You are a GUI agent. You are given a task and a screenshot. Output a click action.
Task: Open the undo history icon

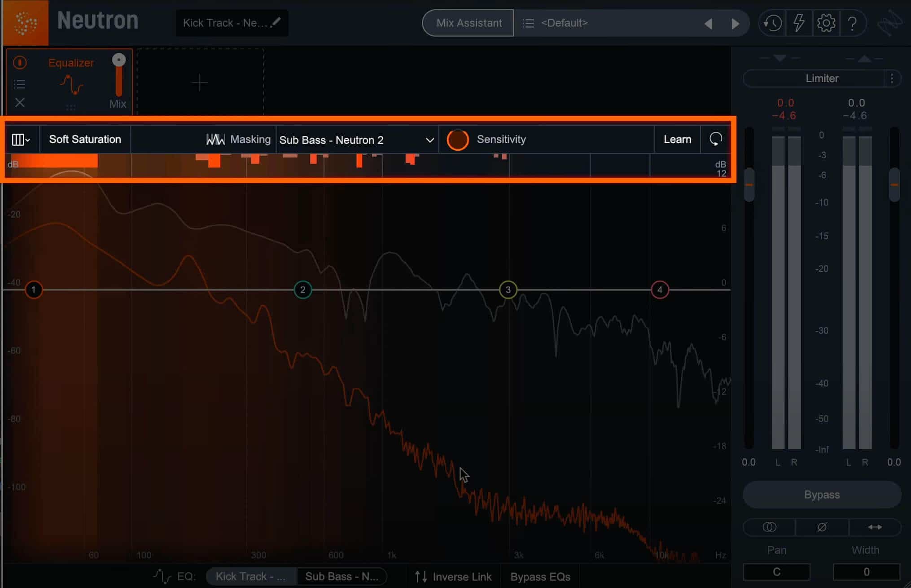pos(772,23)
